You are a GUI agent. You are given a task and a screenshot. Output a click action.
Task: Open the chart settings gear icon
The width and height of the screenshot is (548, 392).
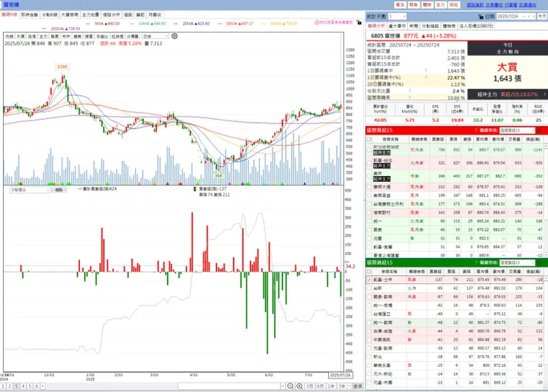point(174,36)
